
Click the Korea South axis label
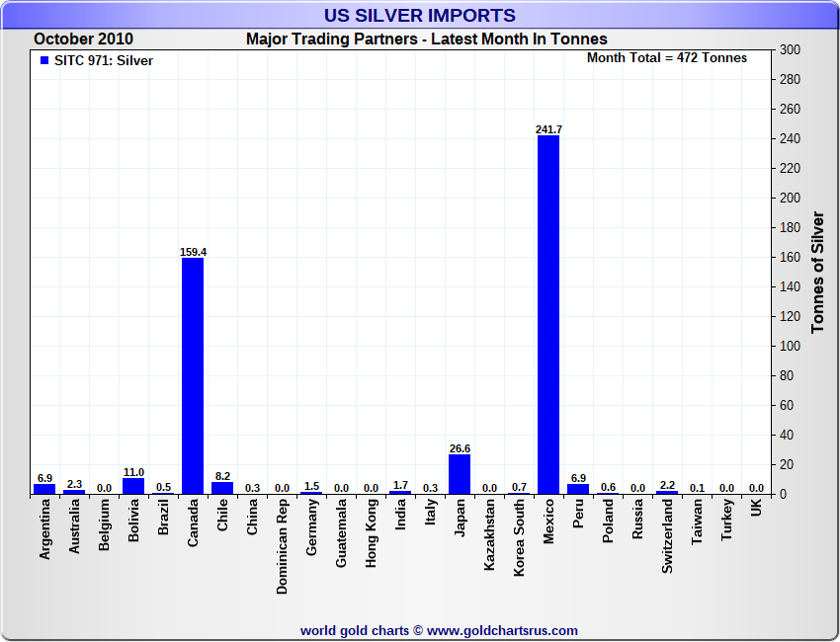click(x=519, y=537)
